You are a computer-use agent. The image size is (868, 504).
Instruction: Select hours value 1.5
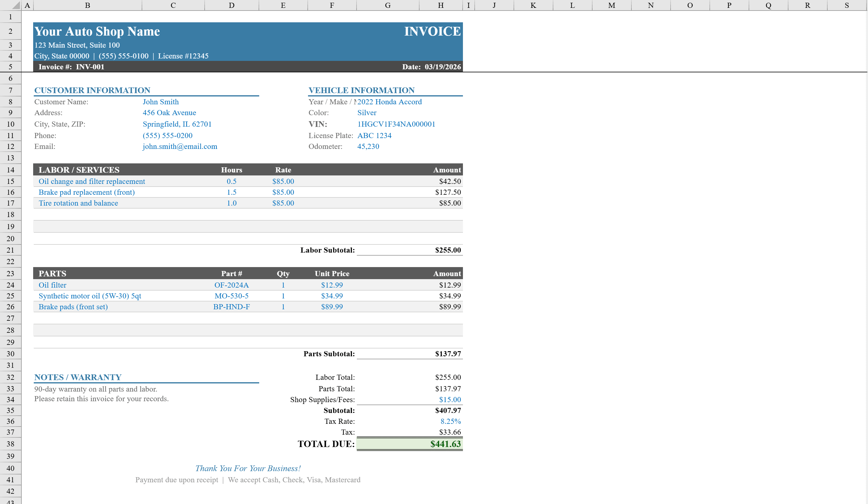(x=231, y=192)
